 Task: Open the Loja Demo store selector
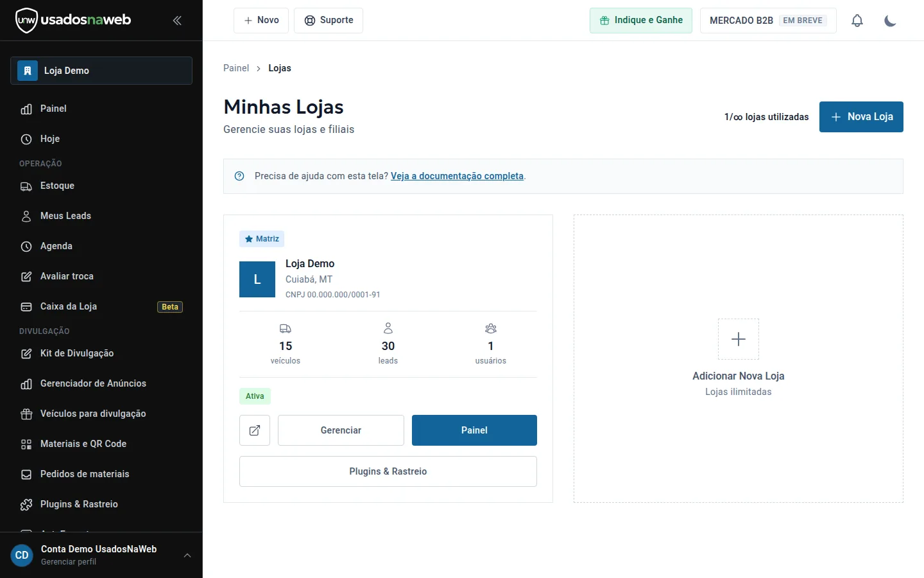tap(101, 71)
